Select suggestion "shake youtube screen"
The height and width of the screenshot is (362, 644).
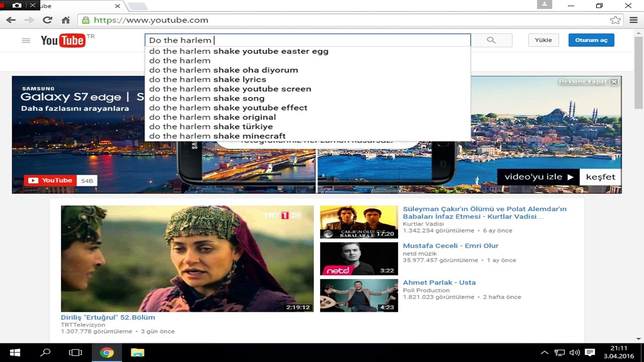coord(307,89)
